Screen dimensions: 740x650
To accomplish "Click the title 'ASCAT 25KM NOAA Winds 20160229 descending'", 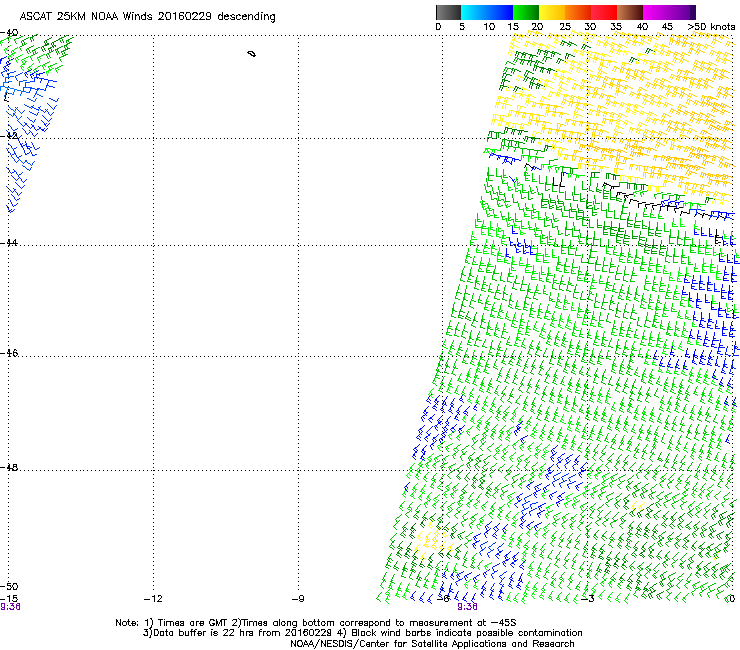I will click(147, 17).
